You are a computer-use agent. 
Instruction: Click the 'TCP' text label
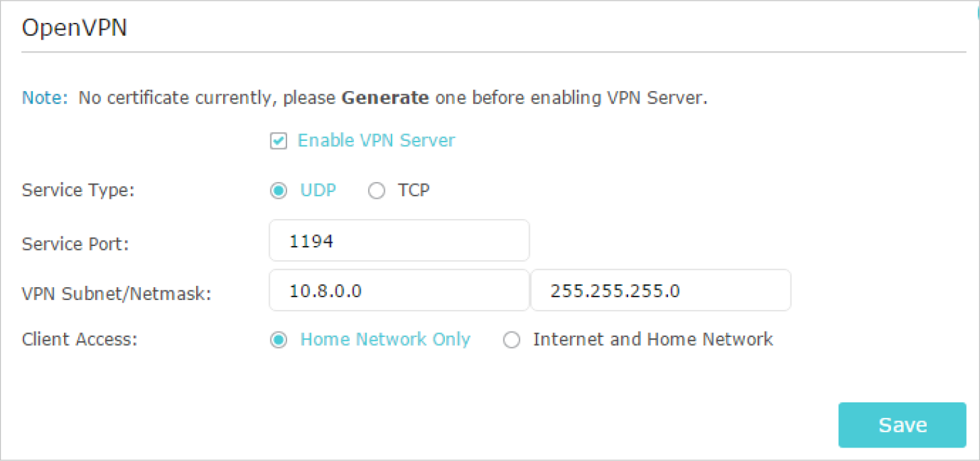(x=413, y=191)
